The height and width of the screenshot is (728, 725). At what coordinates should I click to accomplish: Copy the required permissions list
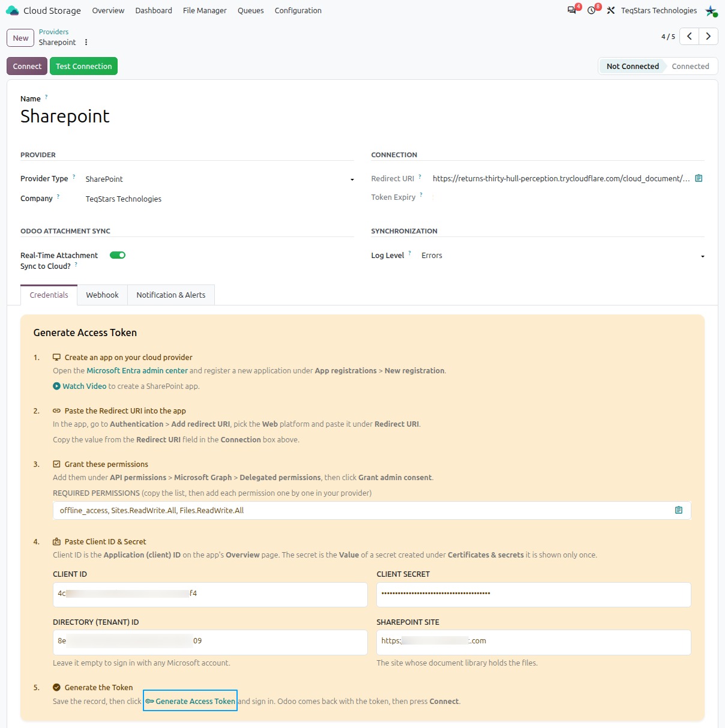coord(679,510)
